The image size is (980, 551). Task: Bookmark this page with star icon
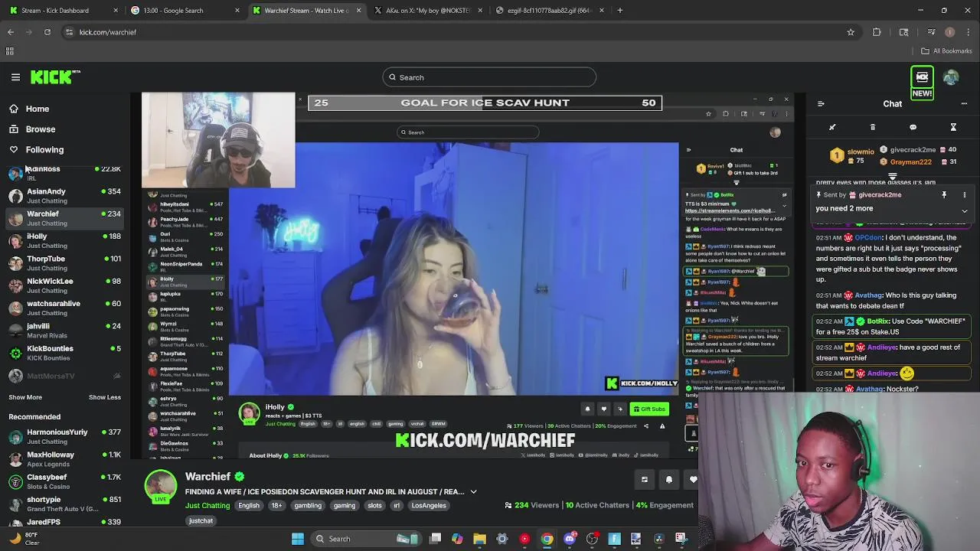[851, 32]
